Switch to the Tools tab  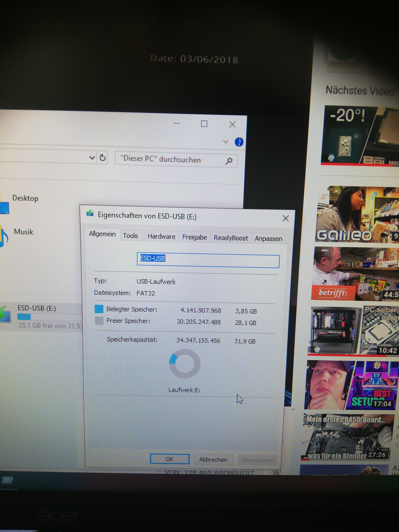pos(130,236)
